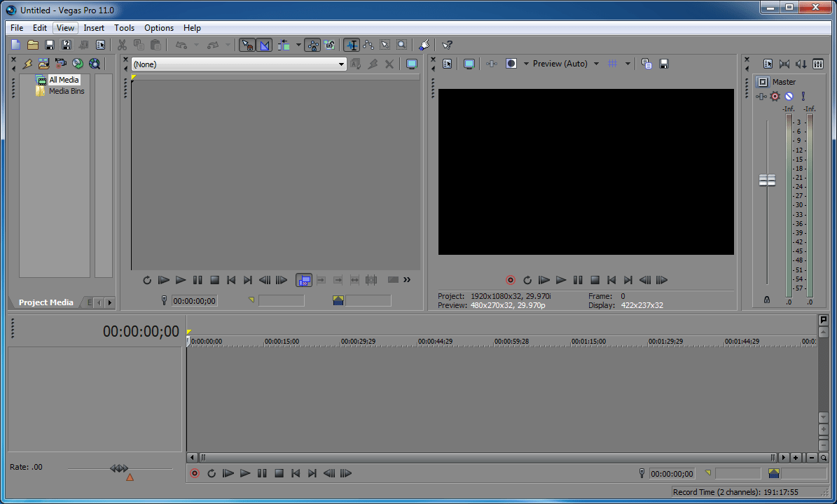Click the Import Media folder icon

click(x=43, y=64)
